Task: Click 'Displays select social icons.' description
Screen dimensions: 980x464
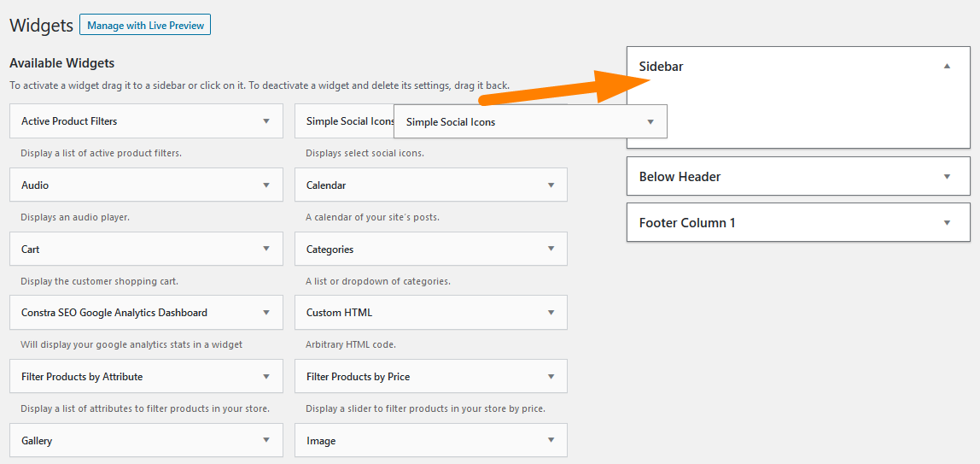Action: [365, 153]
